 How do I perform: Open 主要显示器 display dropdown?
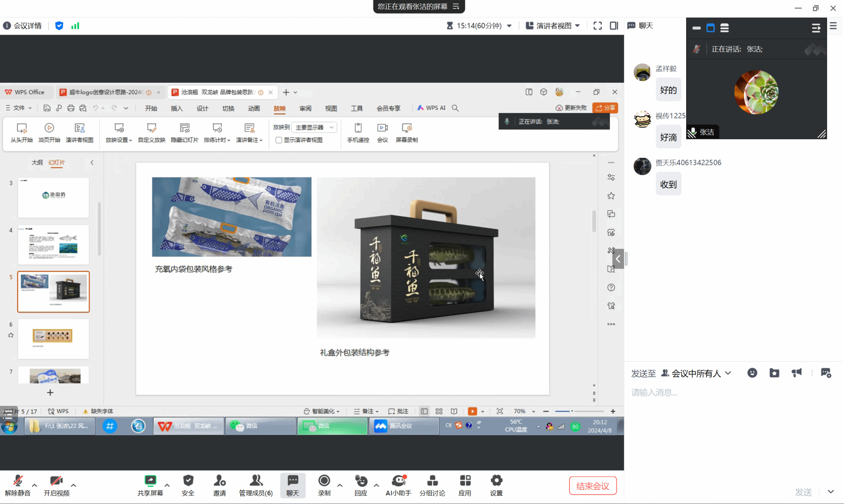pos(314,127)
